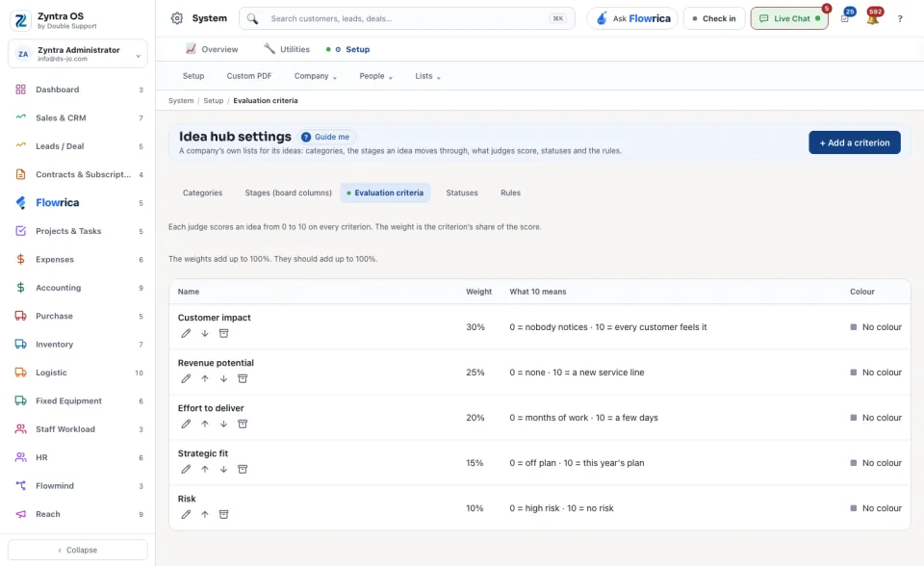Edit the Effort to deliver criterion
The width and height of the screenshot is (924, 566).
pos(186,424)
